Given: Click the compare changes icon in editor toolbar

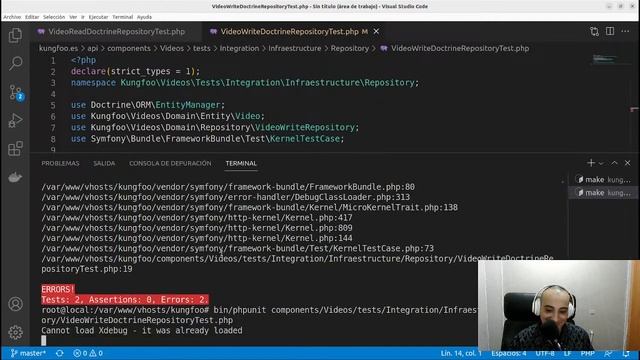Looking at the screenshot, I should point(594,31).
